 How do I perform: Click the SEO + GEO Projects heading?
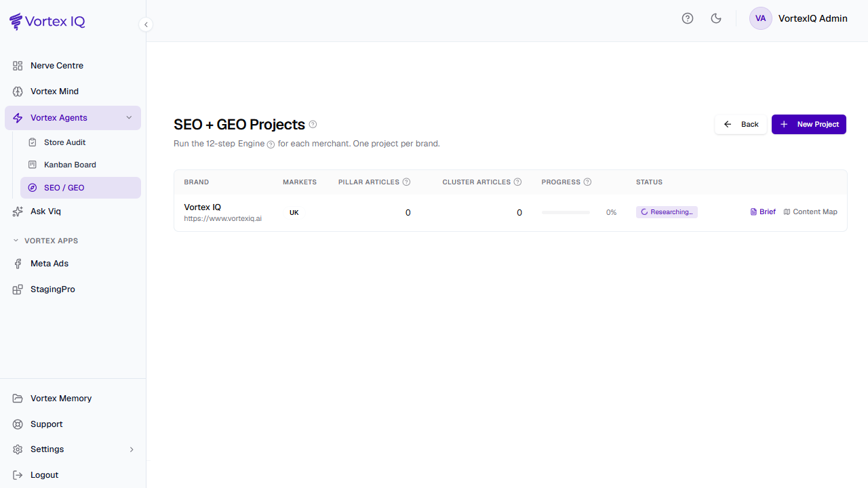pyautogui.click(x=239, y=125)
